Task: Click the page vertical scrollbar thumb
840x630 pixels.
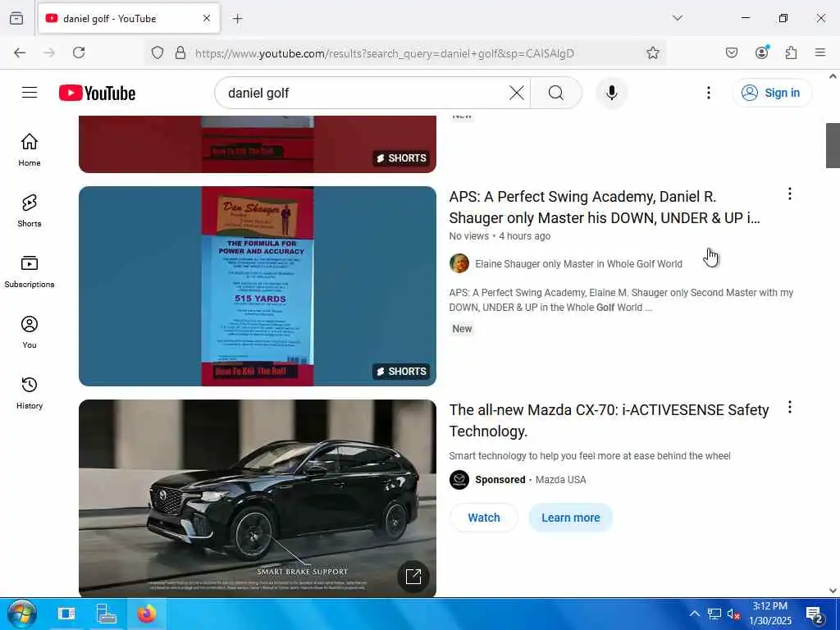Action: coord(833,145)
